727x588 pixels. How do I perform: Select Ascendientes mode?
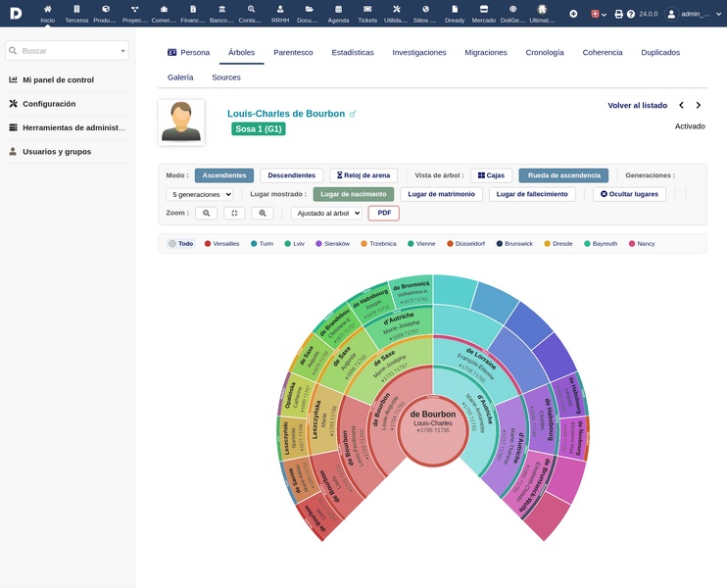tap(224, 175)
